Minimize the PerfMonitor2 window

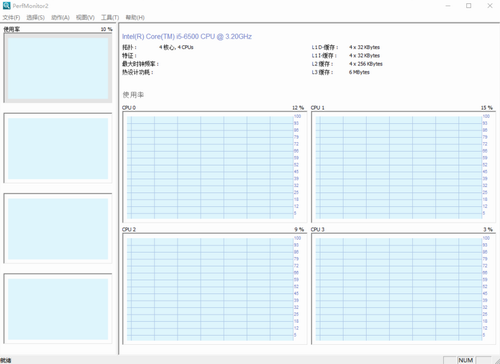[448, 6]
